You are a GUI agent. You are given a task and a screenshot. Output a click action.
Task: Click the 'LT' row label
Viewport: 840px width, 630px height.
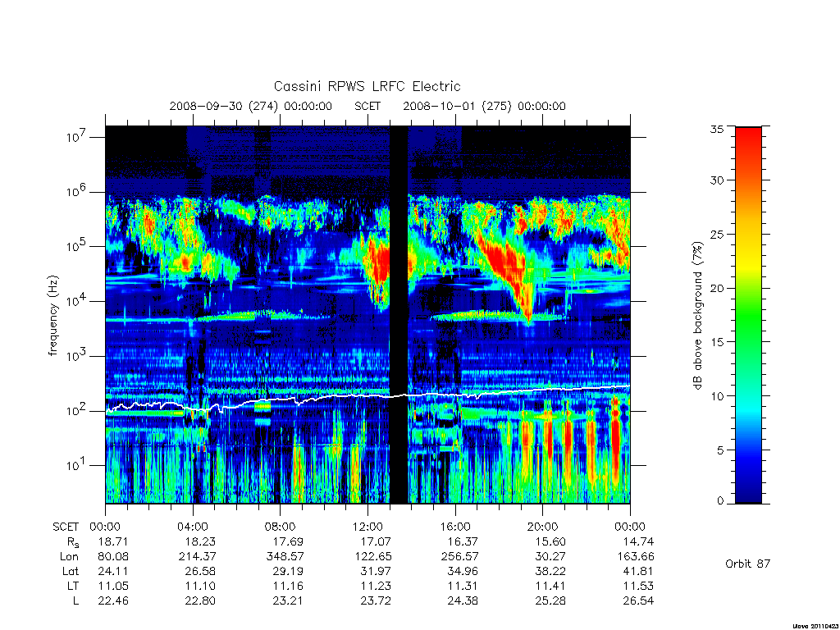pos(73,586)
